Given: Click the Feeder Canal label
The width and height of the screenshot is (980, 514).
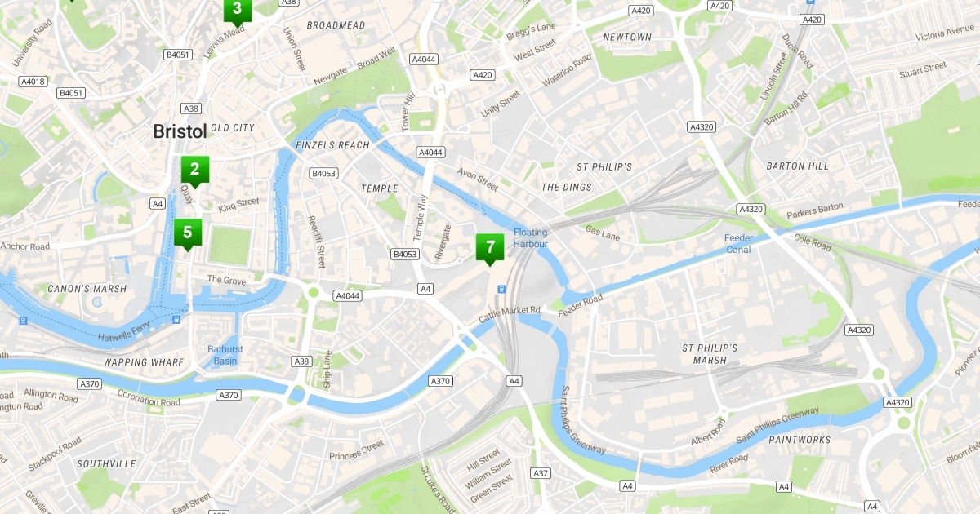Looking at the screenshot, I should 738,244.
